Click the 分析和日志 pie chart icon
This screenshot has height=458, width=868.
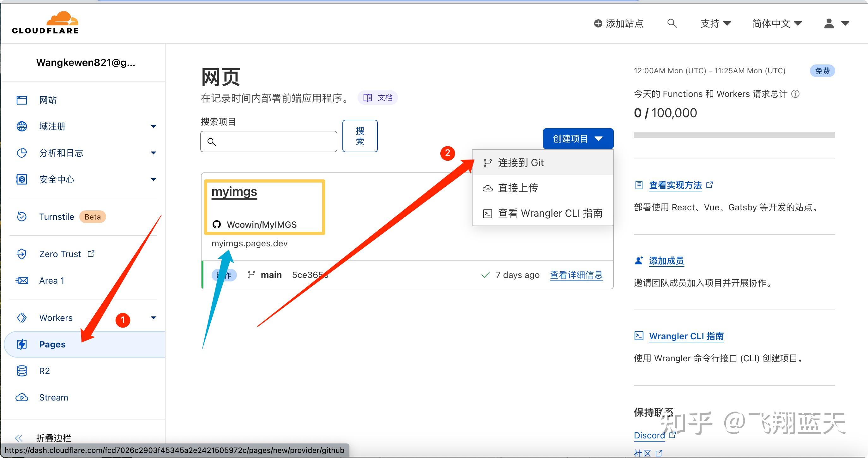coord(22,153)
